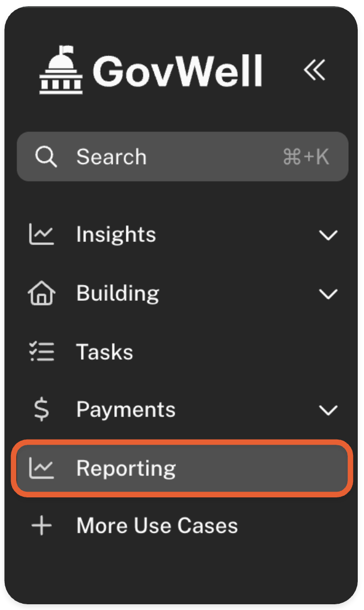Click the Payments dollar sign icon
Screen dimensions: 364x610
point(41,410)
